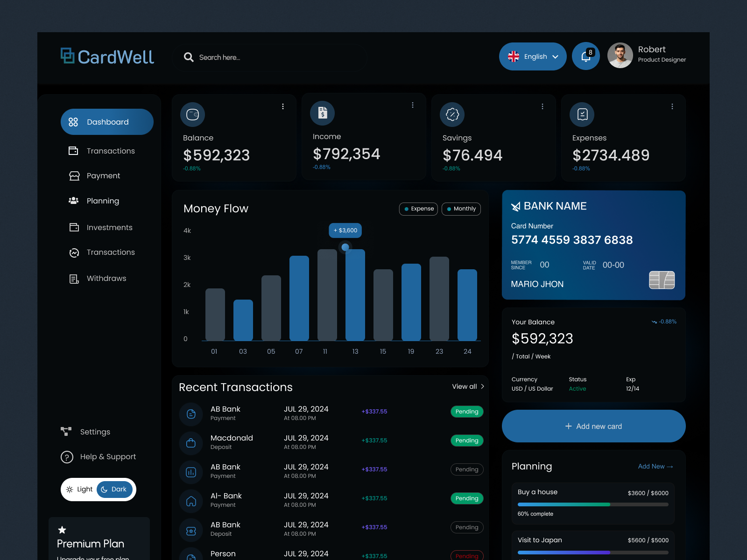Open the search magnifier icon
Viewport: 747px width, 560px height.
[x=189, y=57]
